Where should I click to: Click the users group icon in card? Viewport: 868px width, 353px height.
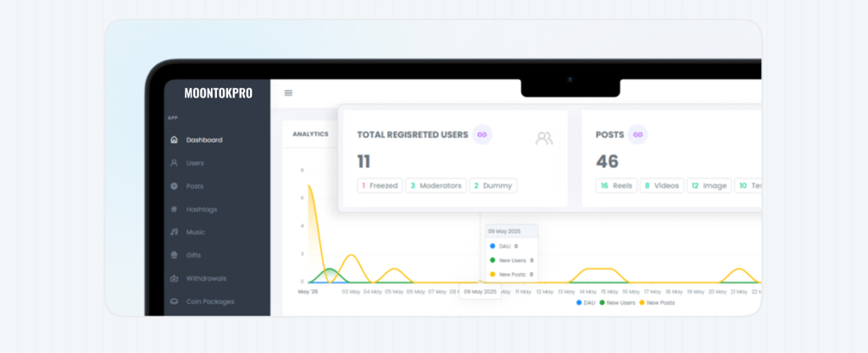(543, 137)
